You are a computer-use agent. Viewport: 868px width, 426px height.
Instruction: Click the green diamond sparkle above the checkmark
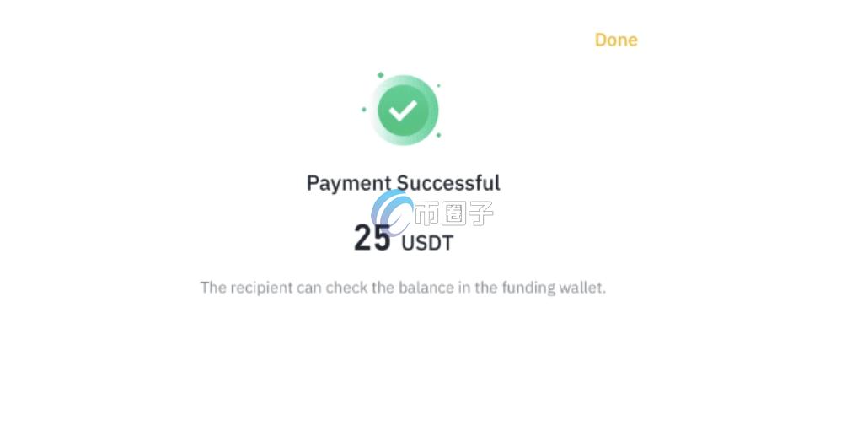(x=380, y=75)
